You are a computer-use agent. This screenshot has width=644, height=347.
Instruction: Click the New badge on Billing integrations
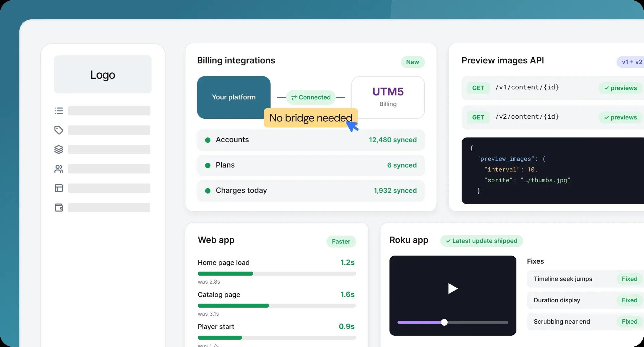[413, 62]
